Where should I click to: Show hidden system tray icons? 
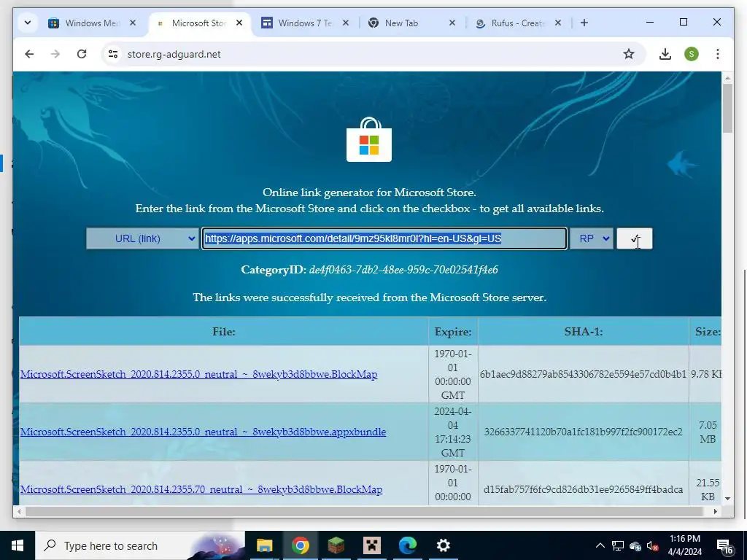tap(600, 545)
